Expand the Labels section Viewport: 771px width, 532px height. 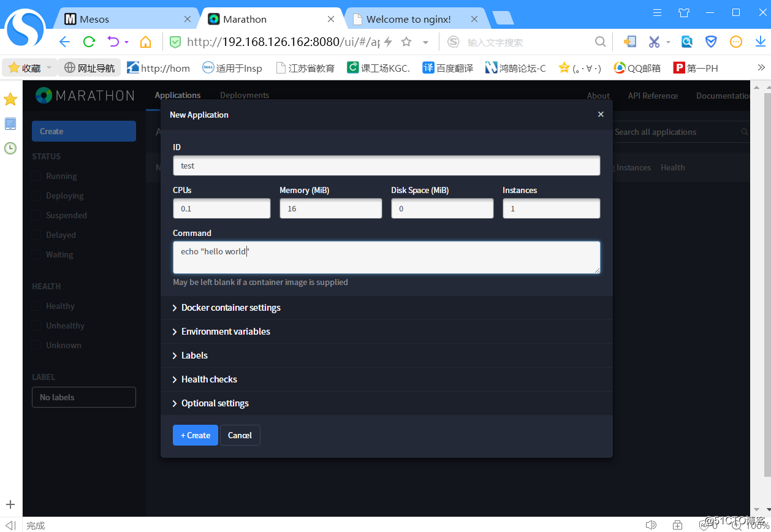coord(387,355)
